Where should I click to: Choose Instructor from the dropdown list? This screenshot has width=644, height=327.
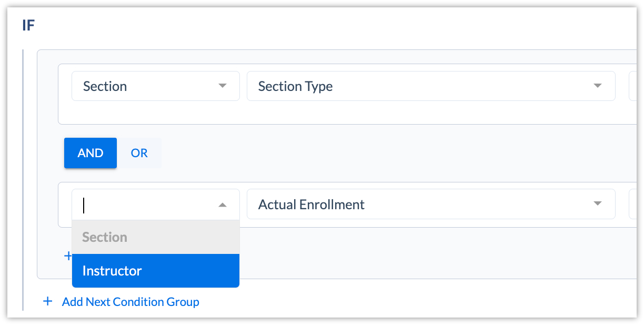point(156,271)
